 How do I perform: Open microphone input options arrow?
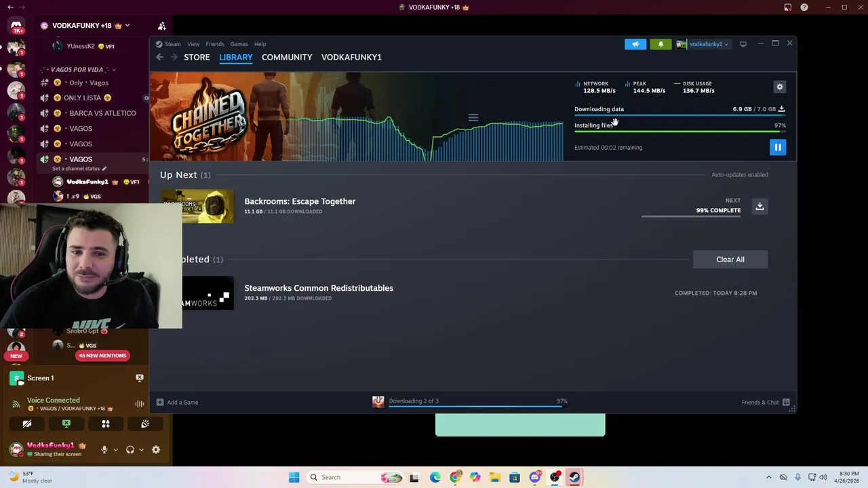tap(115, 450)
